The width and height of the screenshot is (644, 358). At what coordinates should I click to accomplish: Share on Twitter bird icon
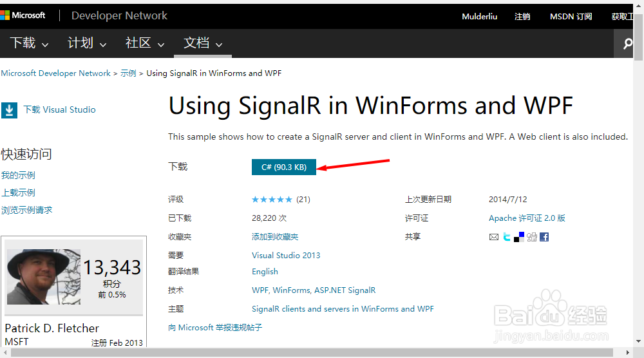coord(507,237)
